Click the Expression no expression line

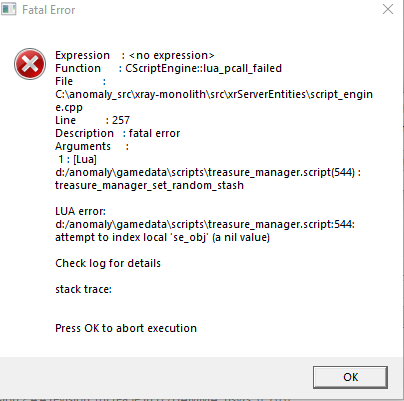pos(135,55)
